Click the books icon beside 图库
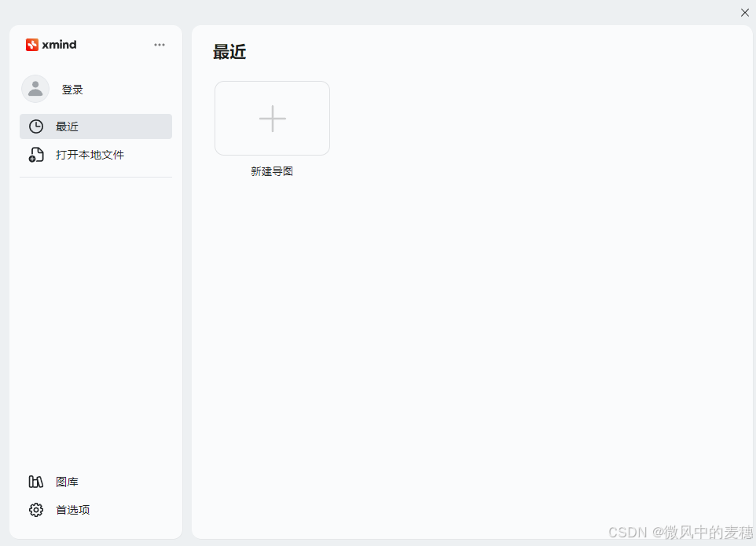The height and width of the screenshot is (546, 756). [36, 482]
